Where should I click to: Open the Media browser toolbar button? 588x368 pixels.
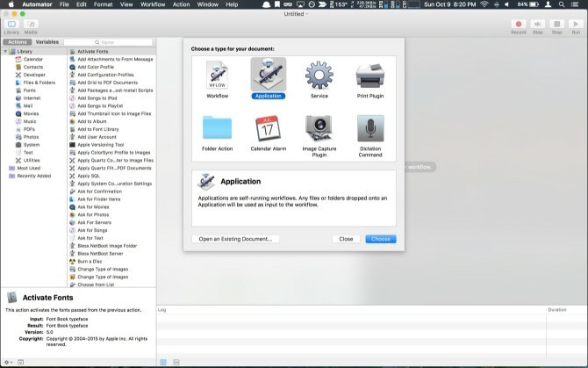tap(31, 24)
